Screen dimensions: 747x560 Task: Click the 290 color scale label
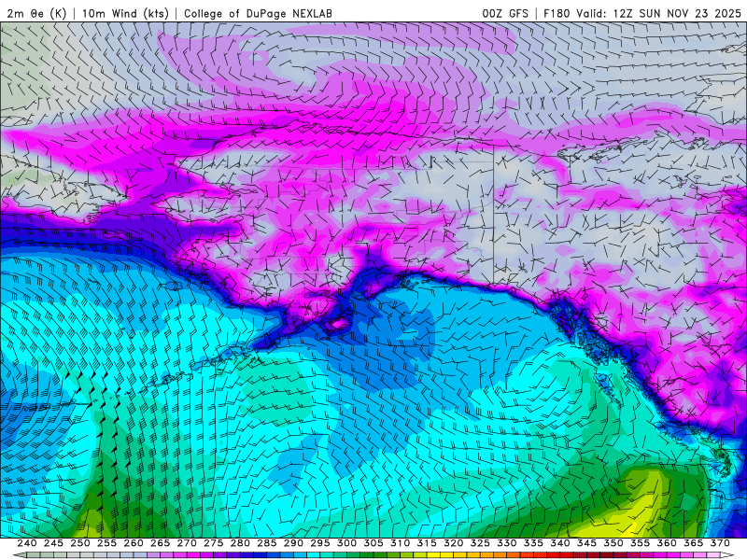[x=293, y=543]
